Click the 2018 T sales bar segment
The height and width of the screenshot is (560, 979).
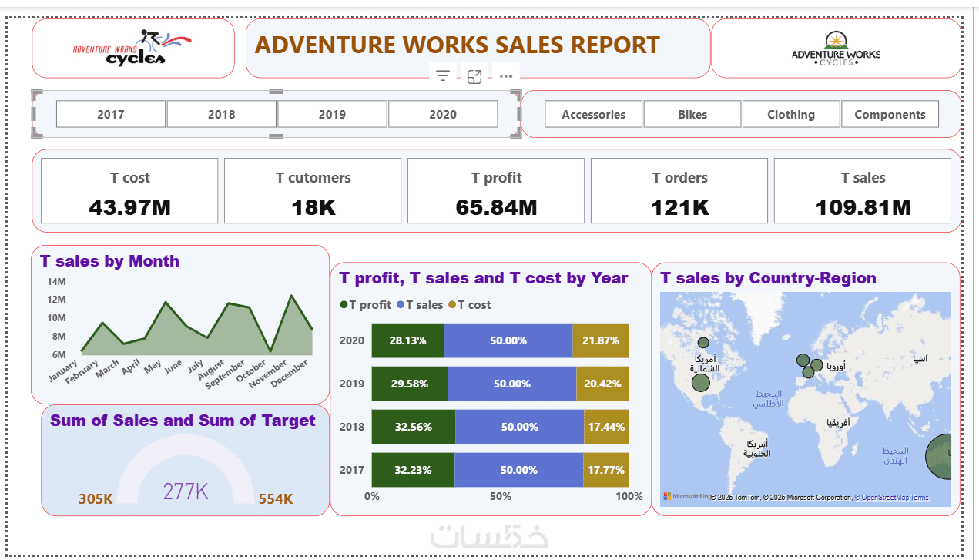pyautogui.click(x=519, y=427)
